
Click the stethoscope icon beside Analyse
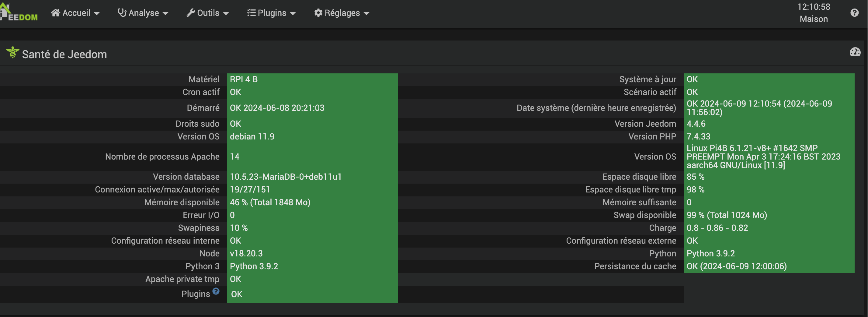tap(122, 13)
